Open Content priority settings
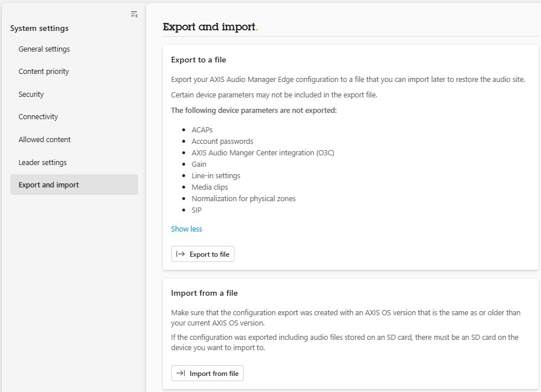 pyautogui.click(x=44, y=72)
